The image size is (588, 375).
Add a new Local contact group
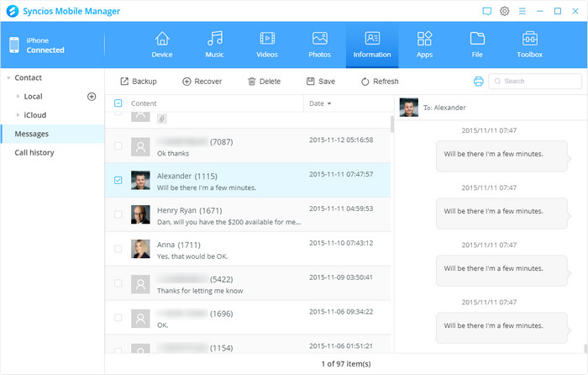tap(92, 97)
